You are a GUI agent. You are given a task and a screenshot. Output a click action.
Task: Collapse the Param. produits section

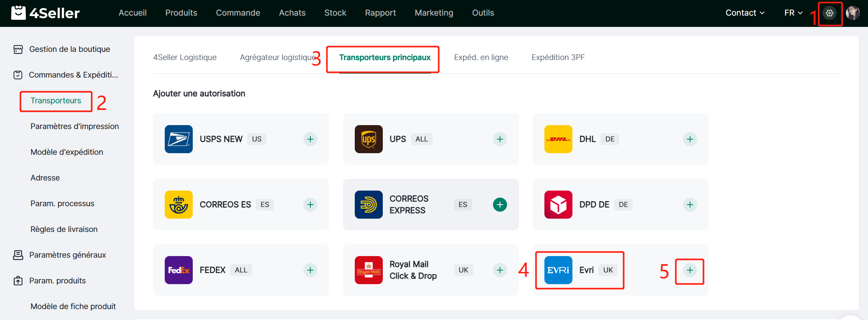(58, 281)
